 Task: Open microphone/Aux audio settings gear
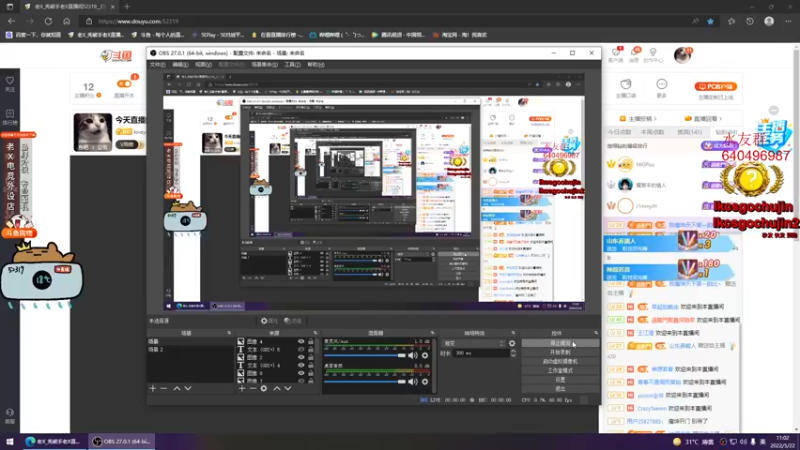click(424, 356)
